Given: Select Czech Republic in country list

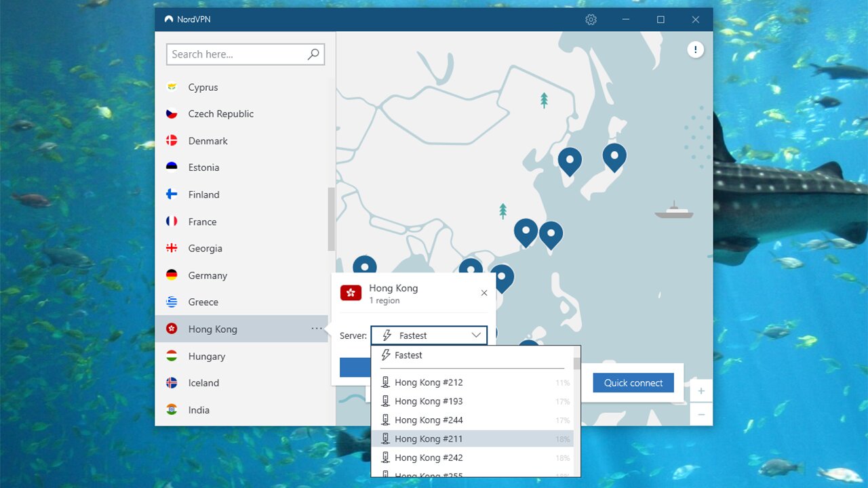Looking at the screenshot, I should click(x=220, y=114).
